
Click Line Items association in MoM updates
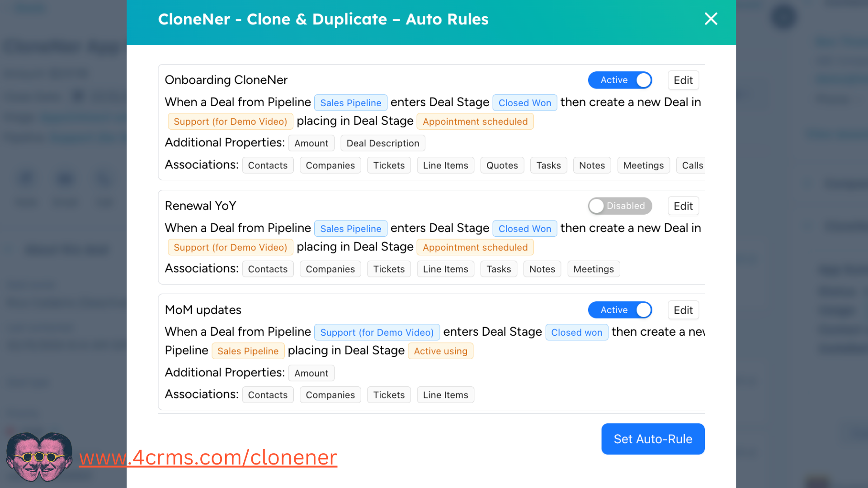(445, 395)
